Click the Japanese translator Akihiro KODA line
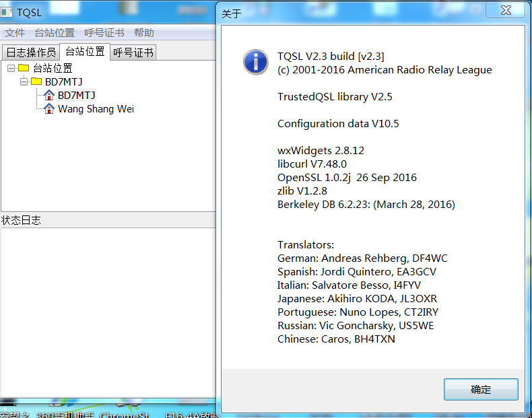 pyautogui.click(x=358, y=299)
